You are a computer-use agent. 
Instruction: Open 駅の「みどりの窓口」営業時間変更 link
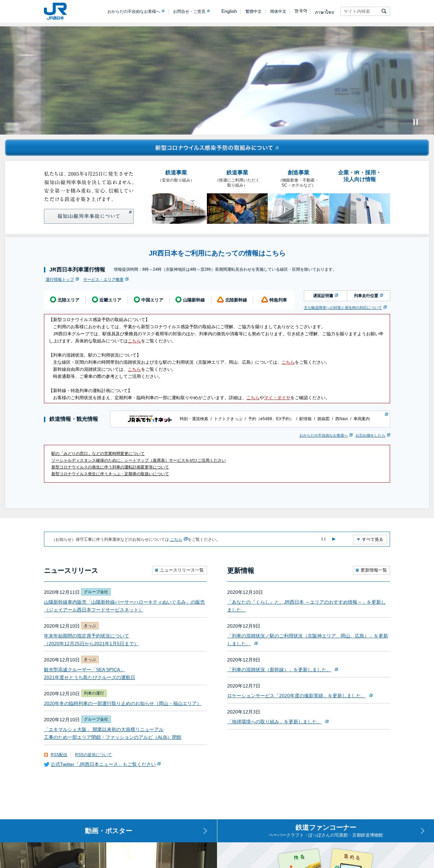98,454
